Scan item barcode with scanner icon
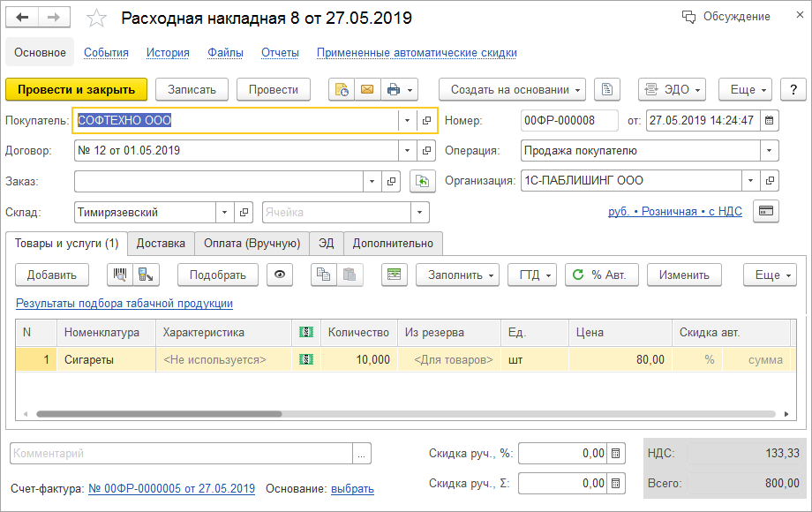Screen dimensions: 812x512 tap(121, 275)
